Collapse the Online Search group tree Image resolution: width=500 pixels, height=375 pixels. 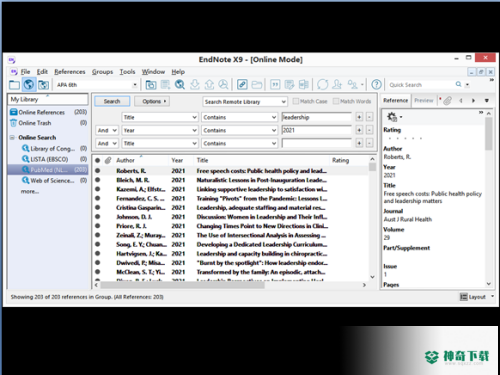click(12, 137)
